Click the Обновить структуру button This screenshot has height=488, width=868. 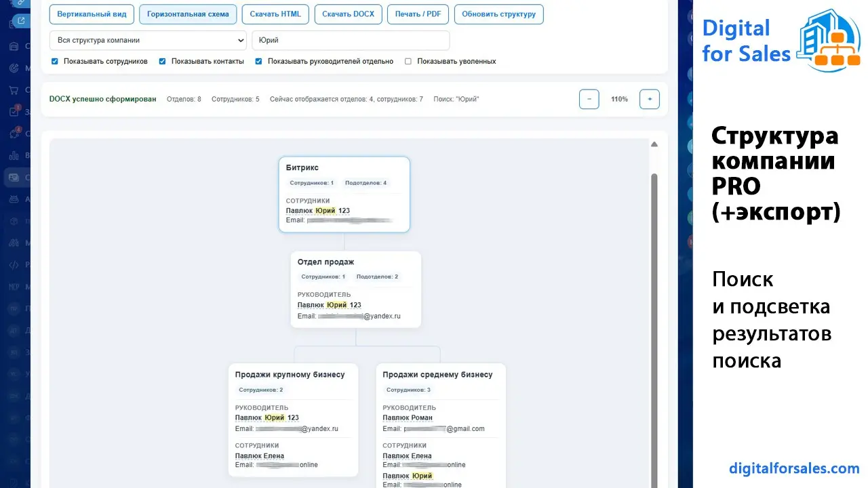(x=498, y=14)
